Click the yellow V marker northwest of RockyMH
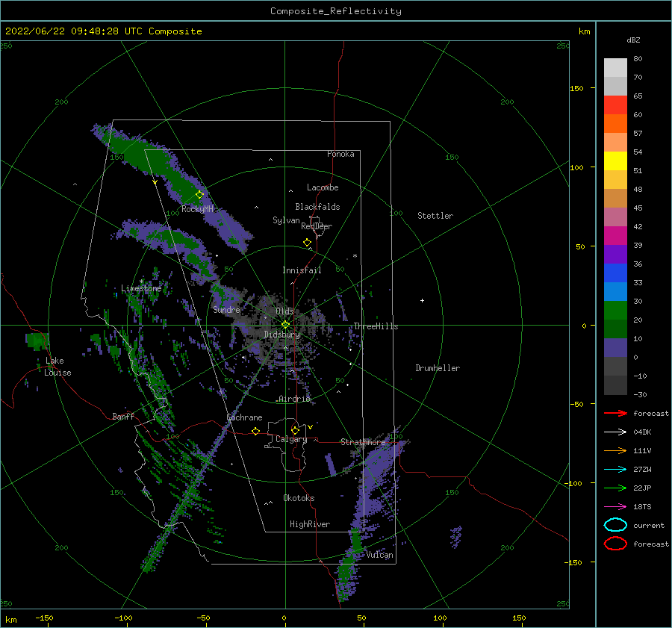The width and height of the screenshot is (672, 628). click(x=155, y=182)
